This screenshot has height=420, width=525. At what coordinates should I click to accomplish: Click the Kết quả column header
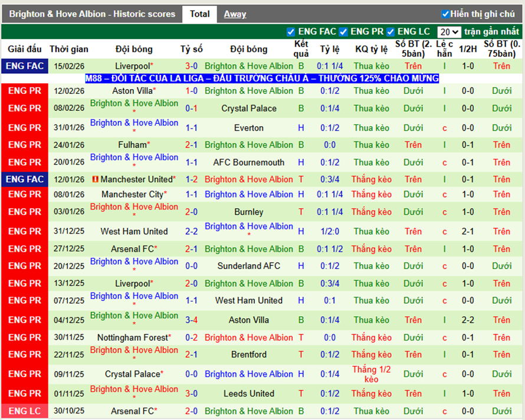[x=301, y=49]
